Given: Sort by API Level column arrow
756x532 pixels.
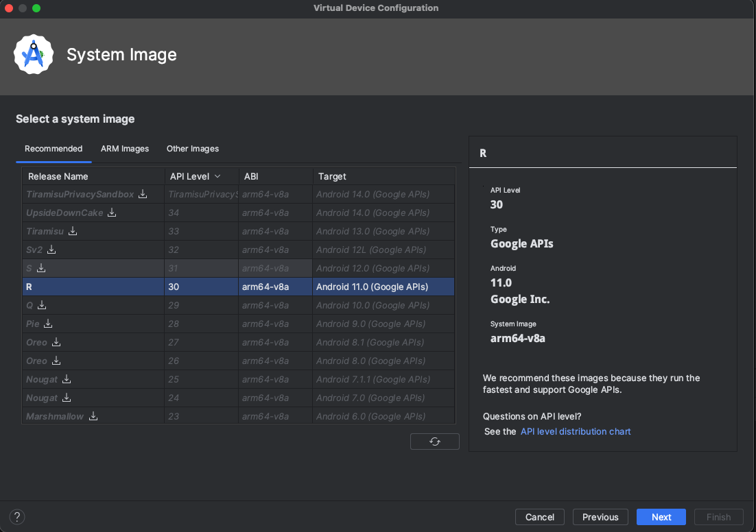Looking at the screenshot, I should pyautogui.click(x=217, y=176).
